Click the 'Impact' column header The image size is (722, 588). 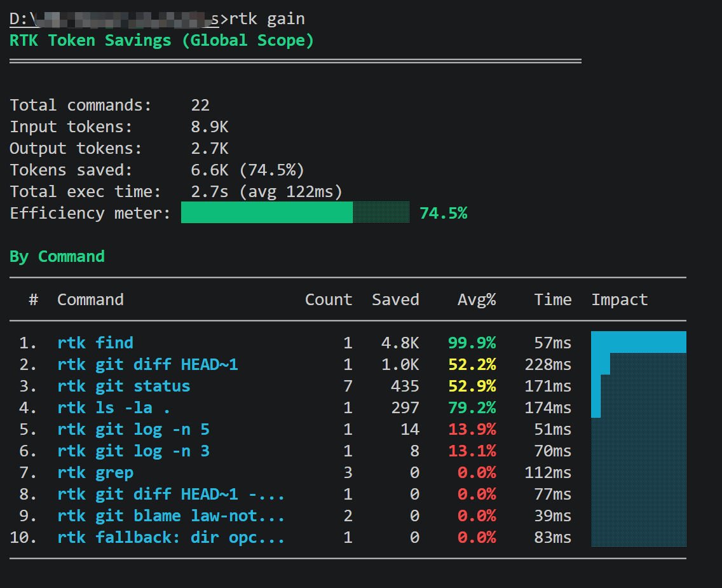[x=620, y=300]
